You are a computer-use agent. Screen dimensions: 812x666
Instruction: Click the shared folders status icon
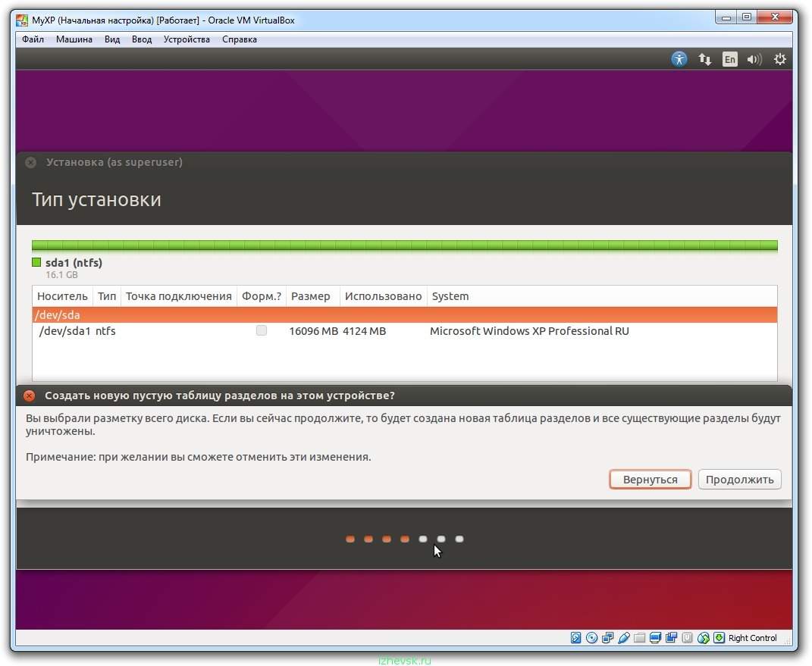(640, 638)
